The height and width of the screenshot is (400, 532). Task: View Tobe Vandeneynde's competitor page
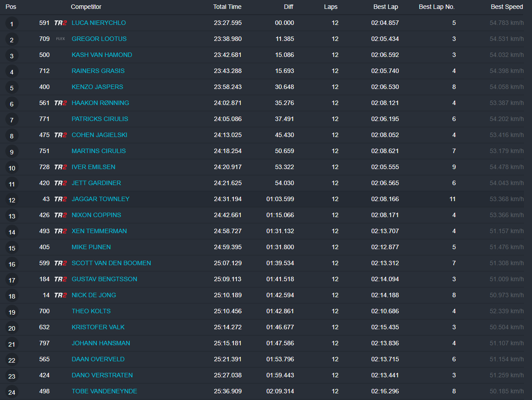point(104,391)
